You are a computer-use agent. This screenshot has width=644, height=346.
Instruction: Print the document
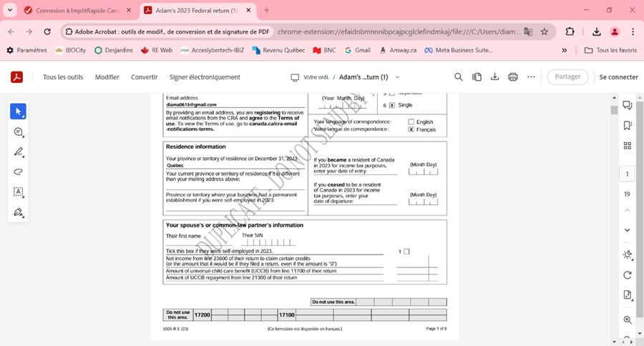(x=512, y=76)
